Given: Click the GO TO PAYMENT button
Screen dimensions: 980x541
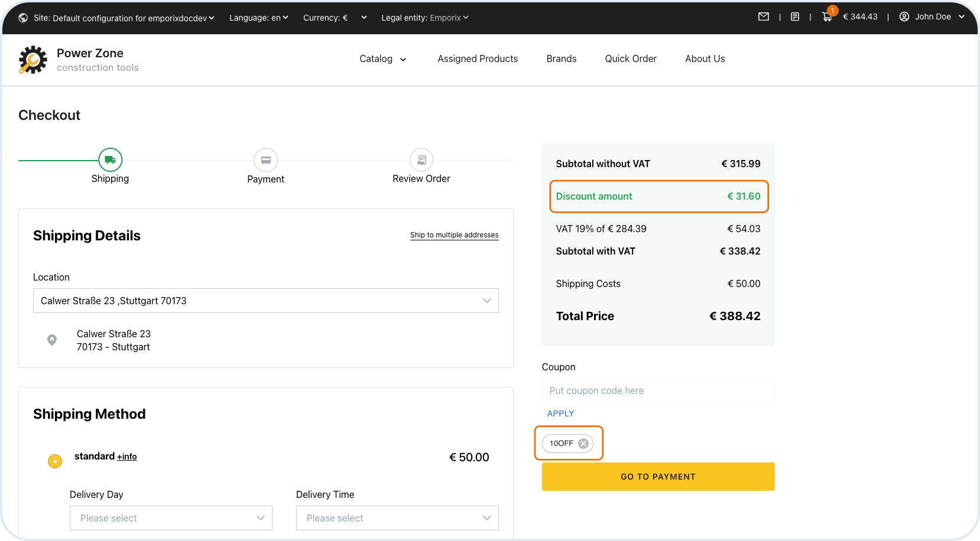Looking at the screenshot, I should [658, 477].
